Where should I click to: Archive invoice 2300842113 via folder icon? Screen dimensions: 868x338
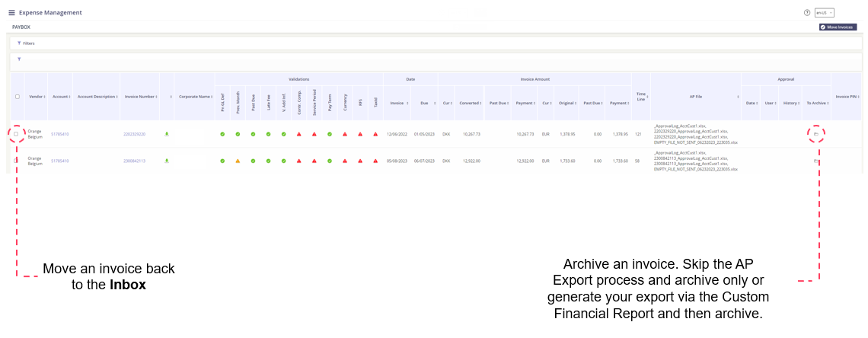tap(816, 161)
